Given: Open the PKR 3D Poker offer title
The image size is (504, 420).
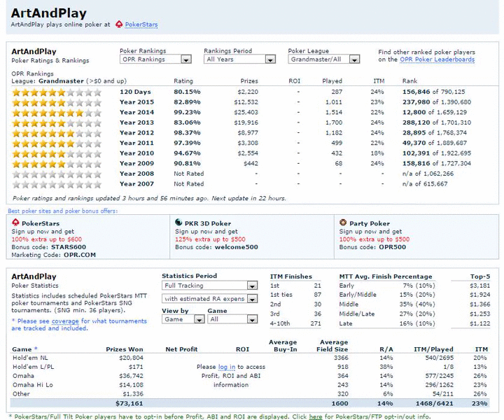Looking at the screenshot, I should tap(208, 223).
